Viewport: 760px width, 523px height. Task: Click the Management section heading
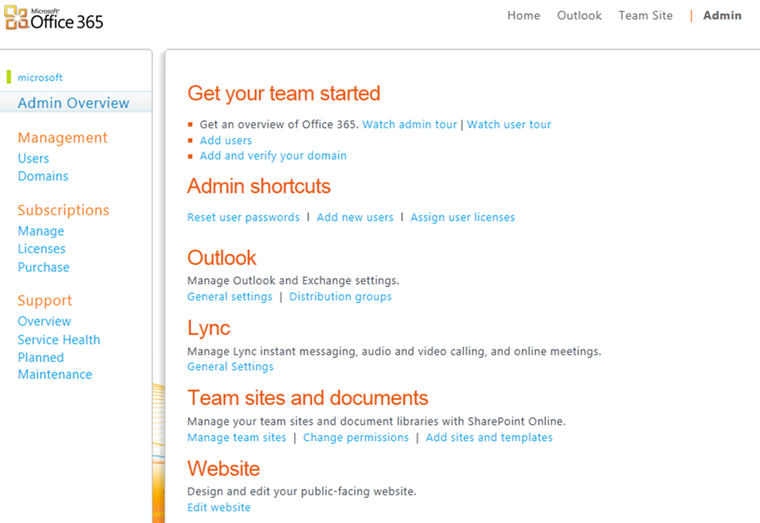pos(63,138)
